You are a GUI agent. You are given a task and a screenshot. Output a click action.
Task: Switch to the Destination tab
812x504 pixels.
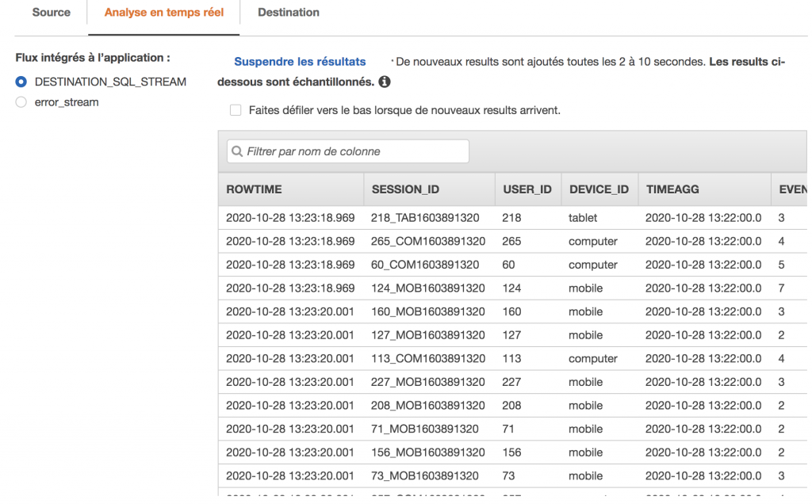(x=288, y=12)
